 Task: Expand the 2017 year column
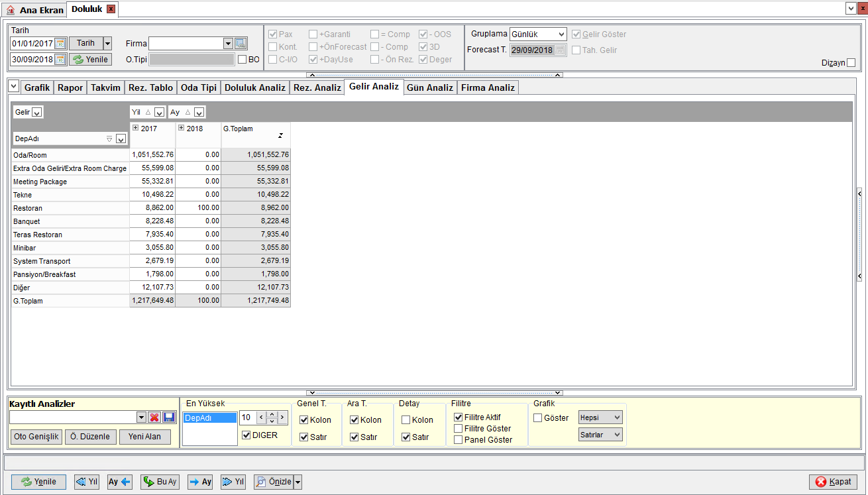click(135, 128)
